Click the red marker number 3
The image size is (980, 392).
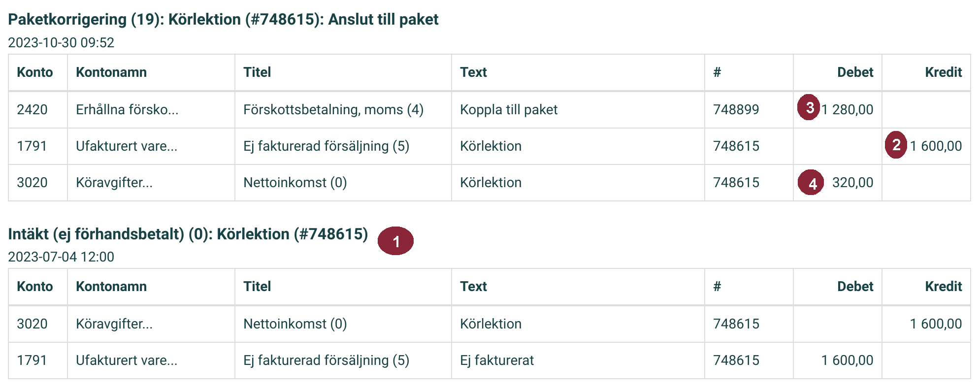[x=809, y=107]
